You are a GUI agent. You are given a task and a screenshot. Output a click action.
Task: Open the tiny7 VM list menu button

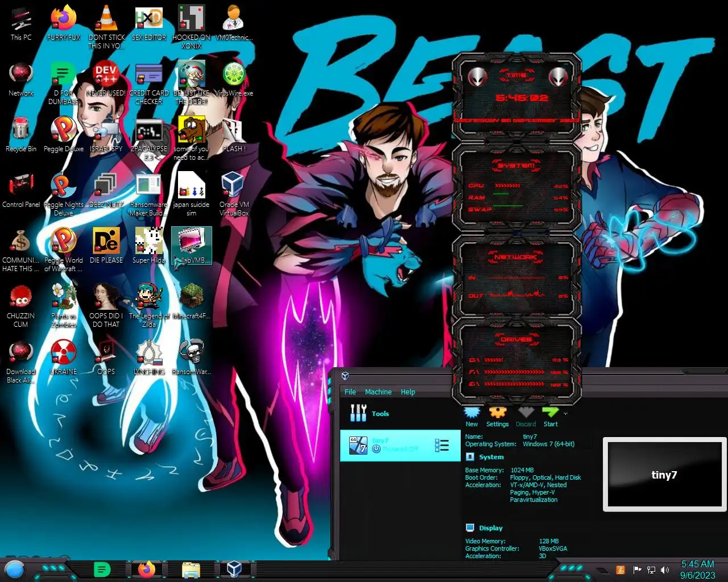tap(442, 446)
